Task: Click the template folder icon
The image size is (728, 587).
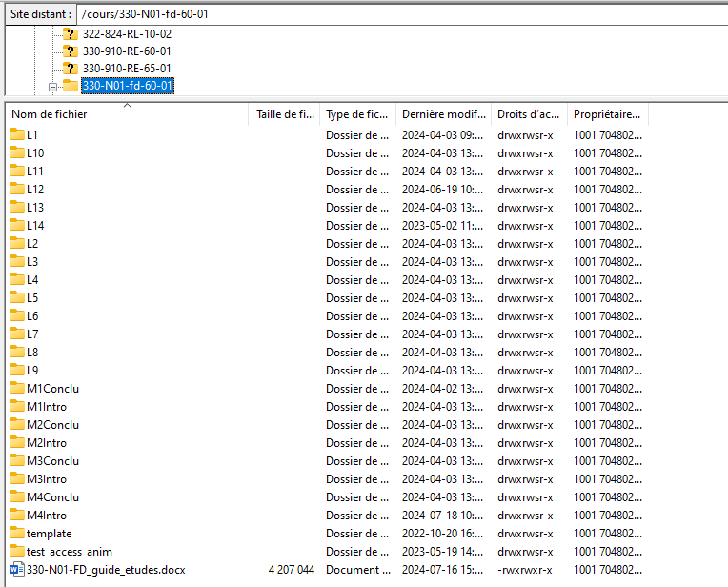Action: click(x=17, y=534)
